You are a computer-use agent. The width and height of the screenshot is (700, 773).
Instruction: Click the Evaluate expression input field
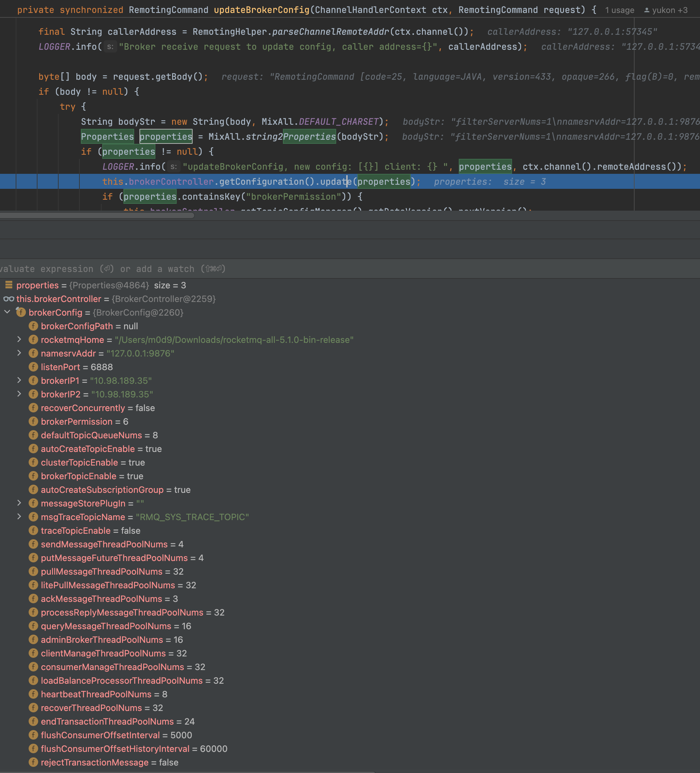tap(350, 269)
